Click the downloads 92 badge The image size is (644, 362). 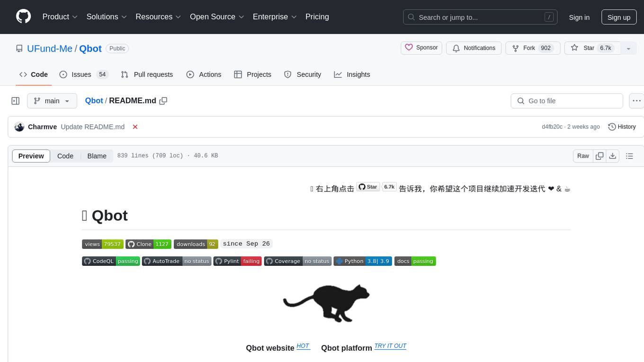tap(196, 244)
